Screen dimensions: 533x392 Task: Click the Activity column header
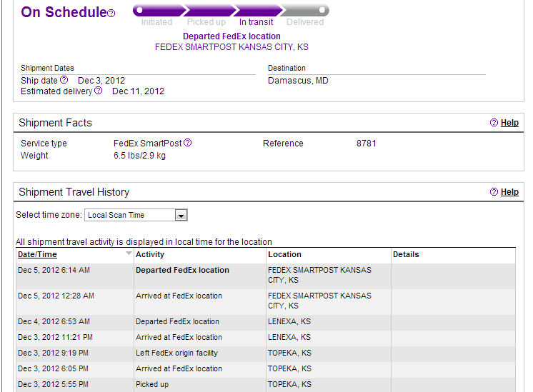pos(150,254)
